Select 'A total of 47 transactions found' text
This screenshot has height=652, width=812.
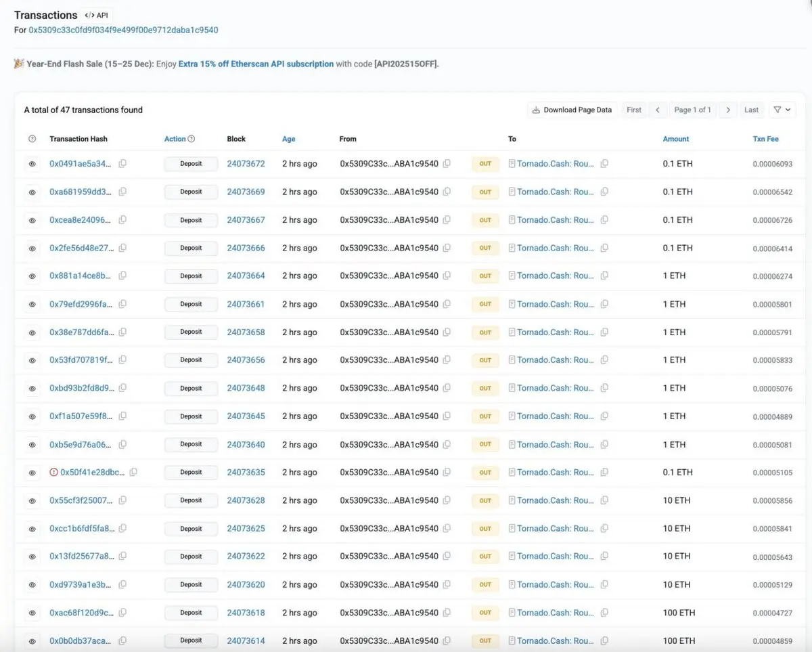[x=83, y=110]
